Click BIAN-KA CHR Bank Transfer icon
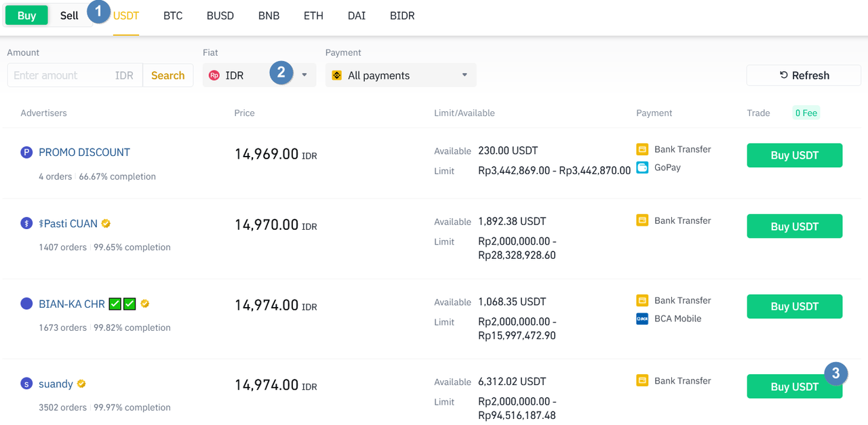Viewport: 868px width, 425px height. pyautogui.click(x=642, y=300)
